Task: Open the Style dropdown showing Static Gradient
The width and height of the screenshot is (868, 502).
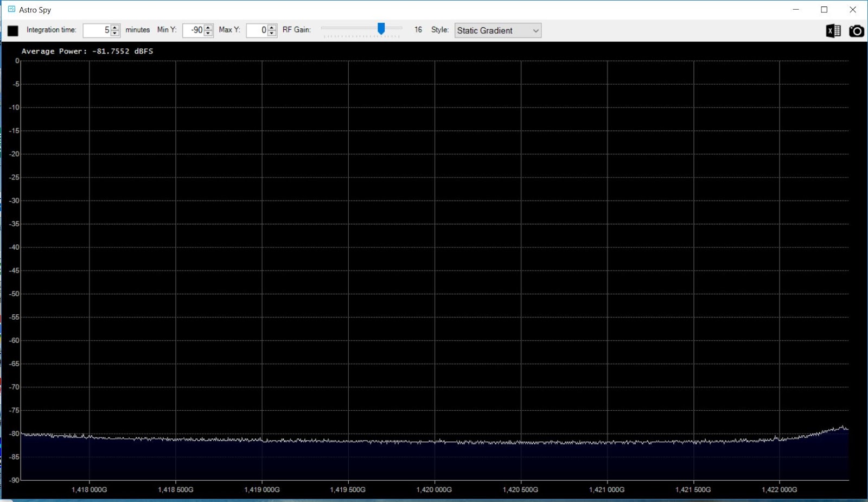Action: point(498,30)
